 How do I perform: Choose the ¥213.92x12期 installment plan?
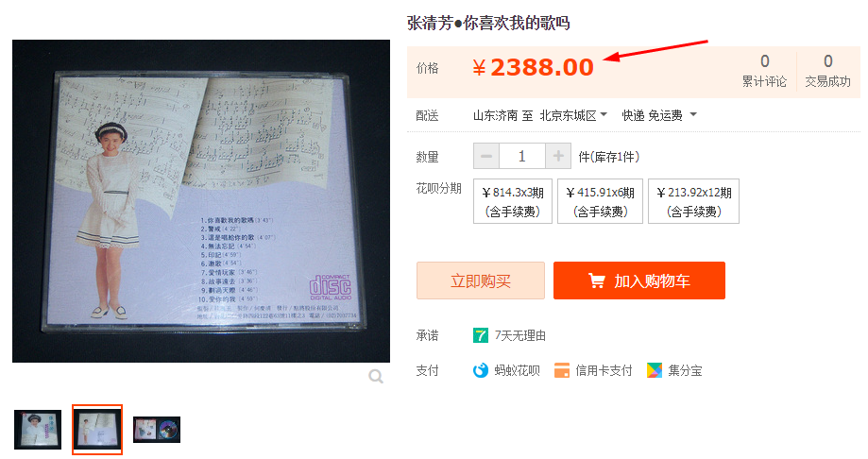click(693, 201)
